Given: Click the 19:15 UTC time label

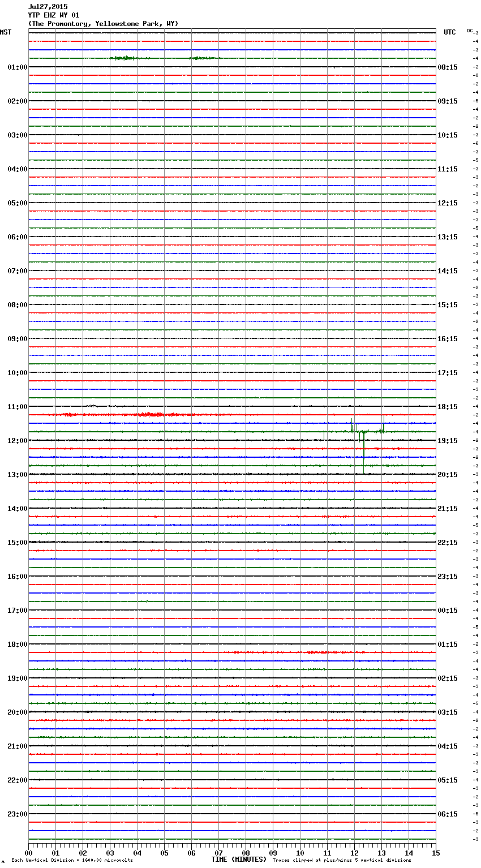Looking at the screenshot, I should pos(448,441).
